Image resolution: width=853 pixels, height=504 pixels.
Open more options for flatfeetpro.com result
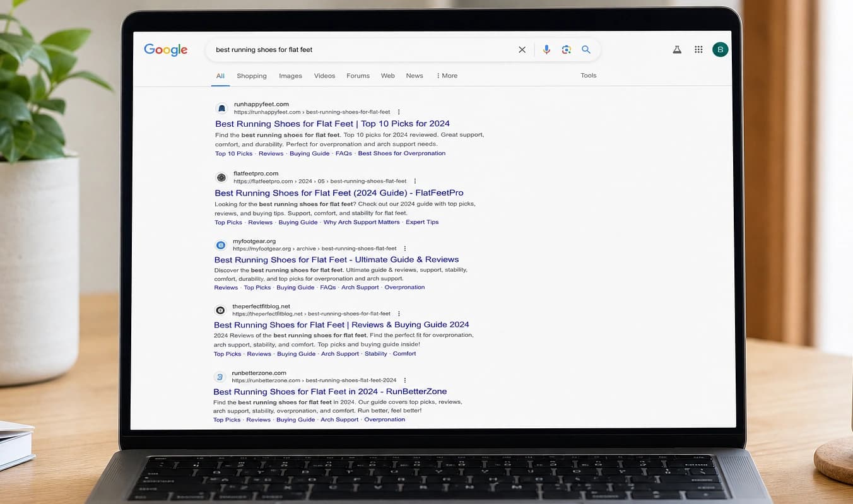[x=415, y=181]
